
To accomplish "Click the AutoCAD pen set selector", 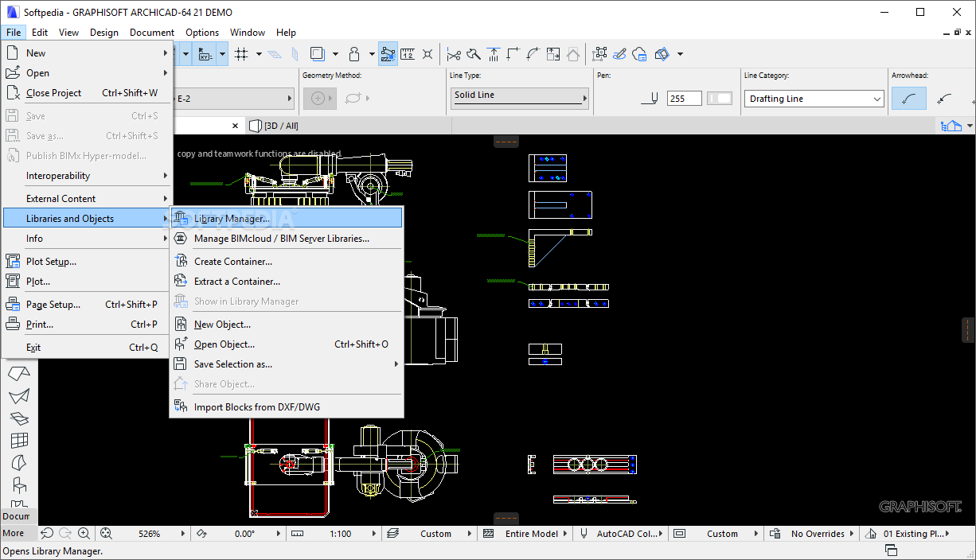I will point(620,534).
